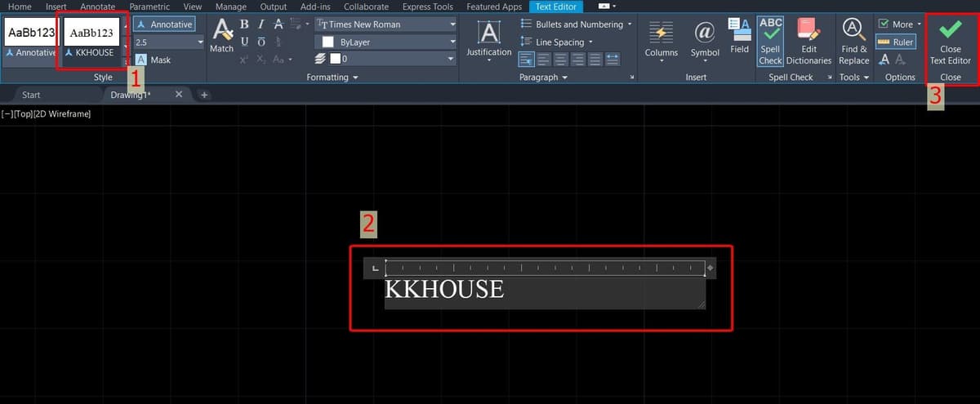This screenshot has height=404, width=980.
Task: Click the center-align paragraph icon
Action: [x=560, y=59]
